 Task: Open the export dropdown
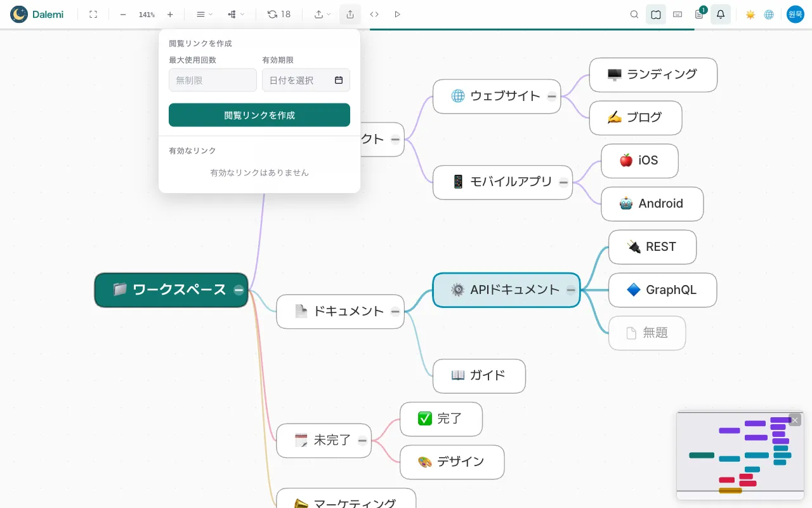click(x=323, y=14)
